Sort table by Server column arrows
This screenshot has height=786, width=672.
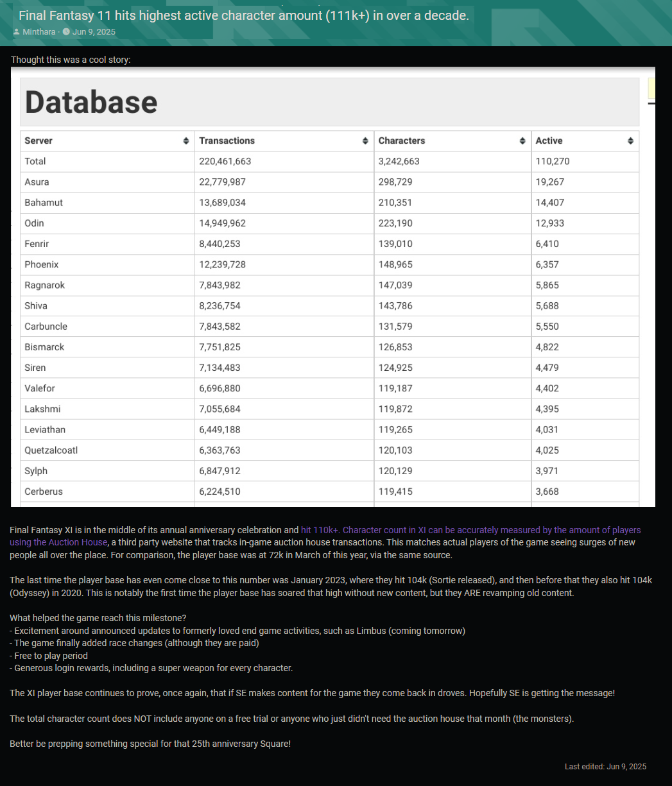pos(186,141)
